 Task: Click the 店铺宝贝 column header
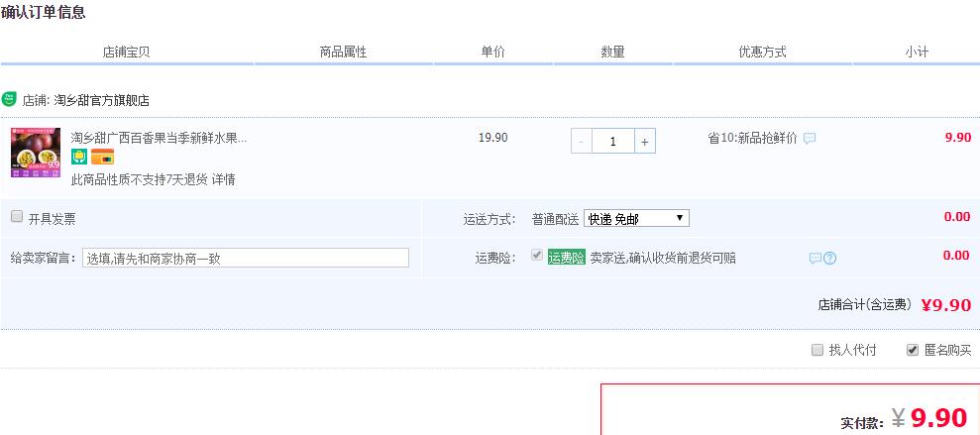126,52
